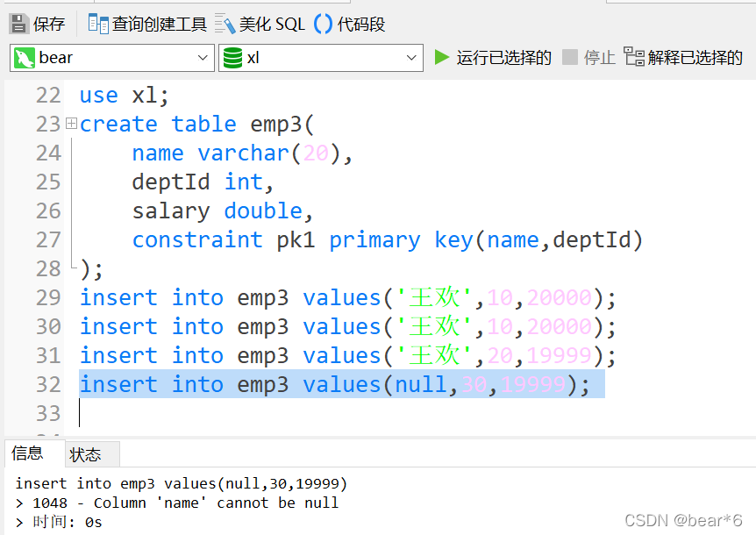Image resolution: width=756 pixels, height=535 pixels.
Task: Click the 保存 label text
Action: pyautogui.click(x=49, y=24)
